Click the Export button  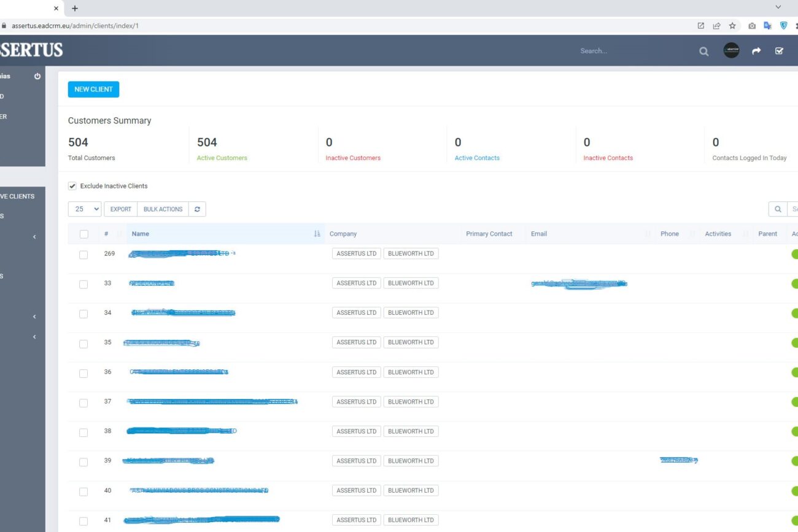120,209
